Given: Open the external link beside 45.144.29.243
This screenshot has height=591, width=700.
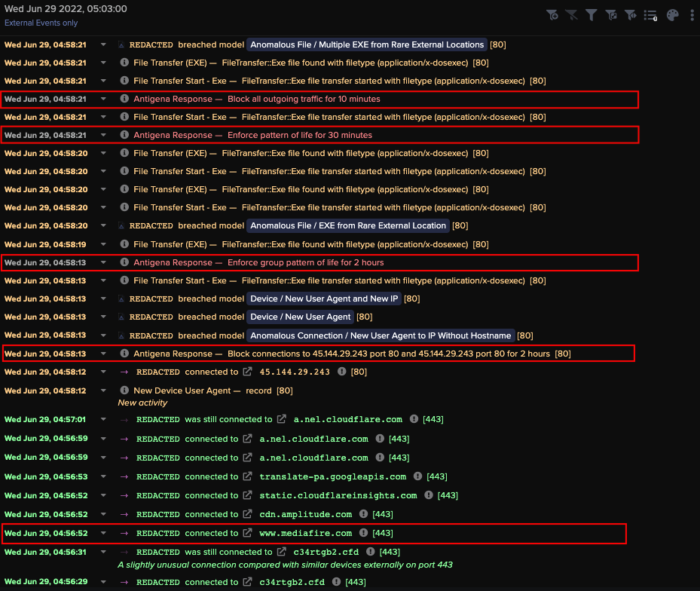Looking at the screenshot, I should (x=247, y=372).
